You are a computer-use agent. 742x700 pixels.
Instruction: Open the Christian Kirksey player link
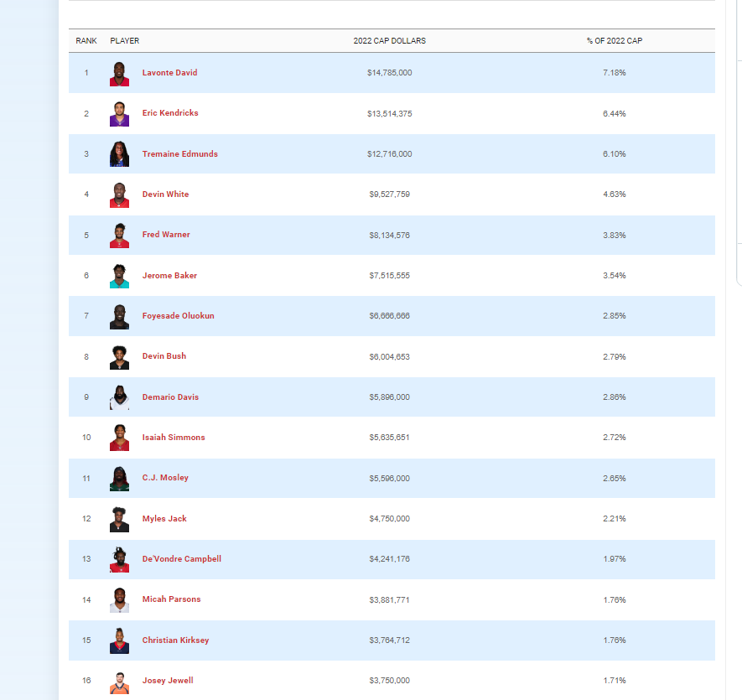[175, 640]
